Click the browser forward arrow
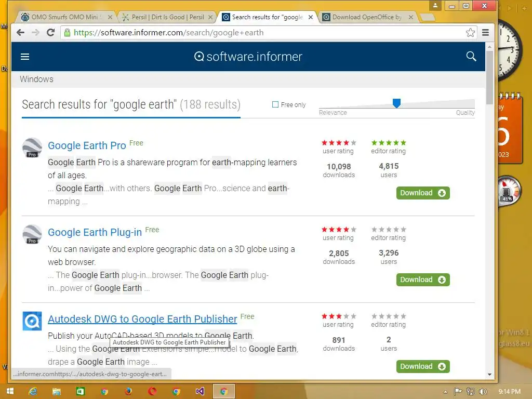 [35, 33]
